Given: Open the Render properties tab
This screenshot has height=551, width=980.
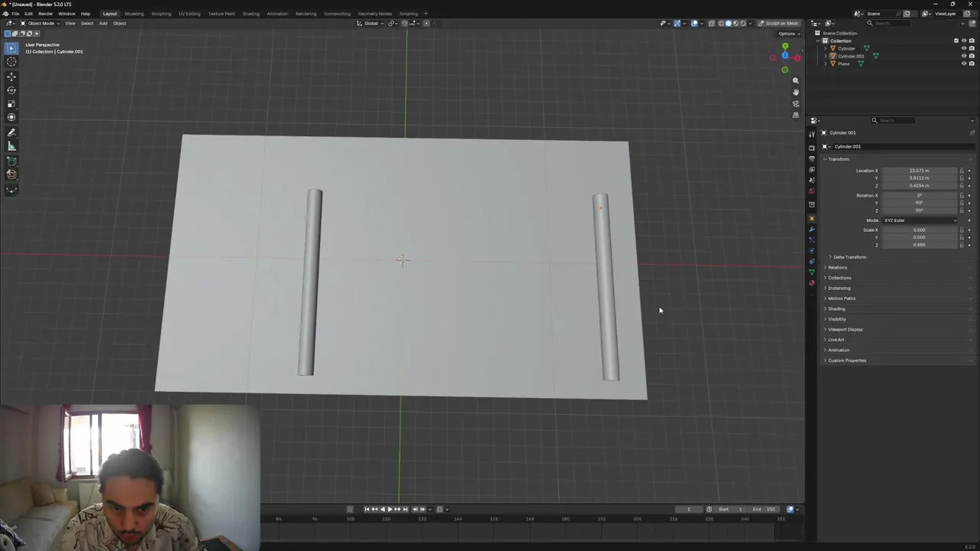Looking at the screenshot, I should [x=812, y=148].
